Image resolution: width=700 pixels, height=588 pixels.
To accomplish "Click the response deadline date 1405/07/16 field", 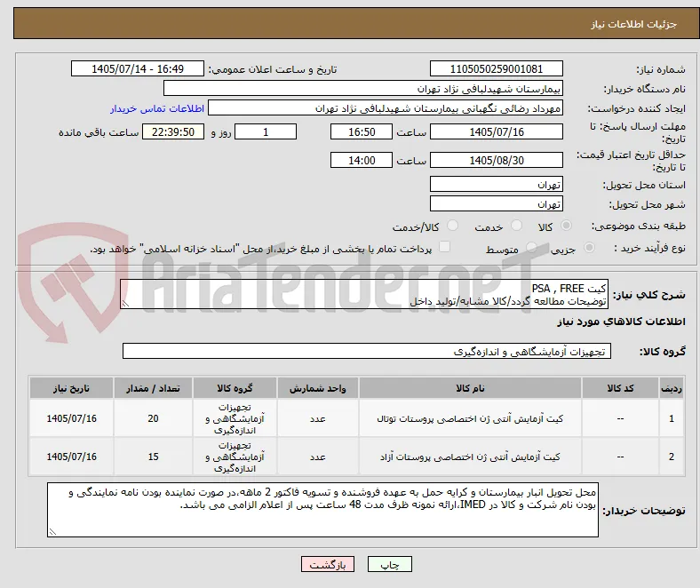I will (496, 131).
